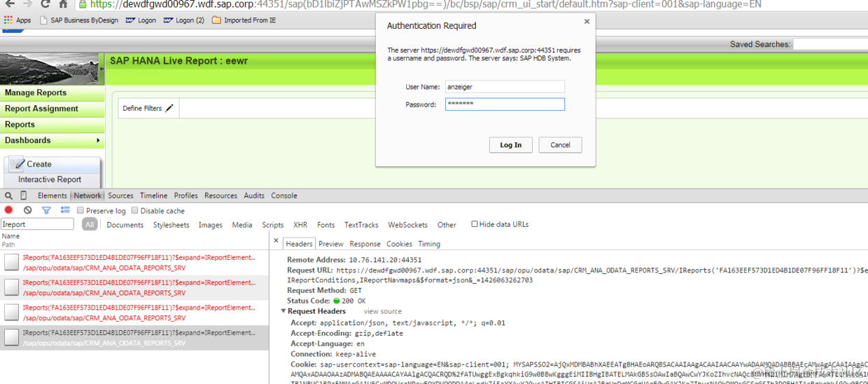
Task: Click the Name column header
Action: [10, 236]
